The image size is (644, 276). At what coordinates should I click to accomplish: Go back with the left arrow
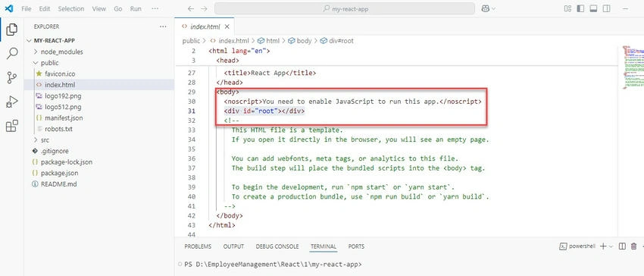click(191, 8)
